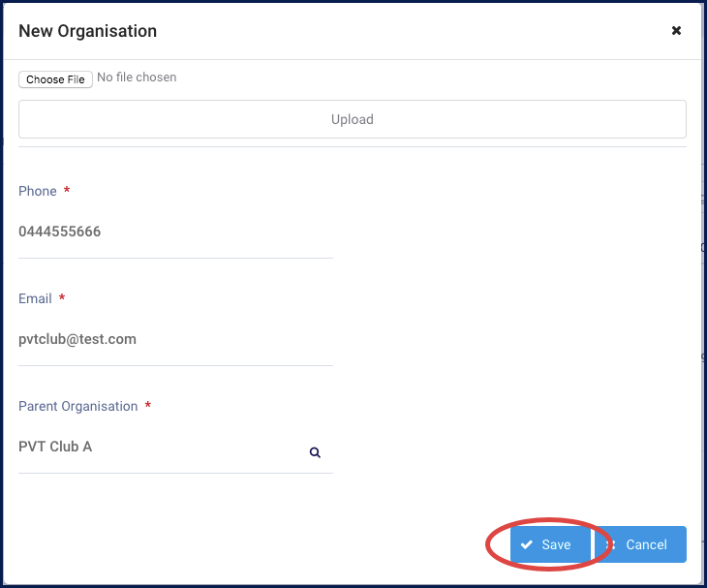707x588 pixels.
Task: Cancel creating the organisation
Action: 641,544
